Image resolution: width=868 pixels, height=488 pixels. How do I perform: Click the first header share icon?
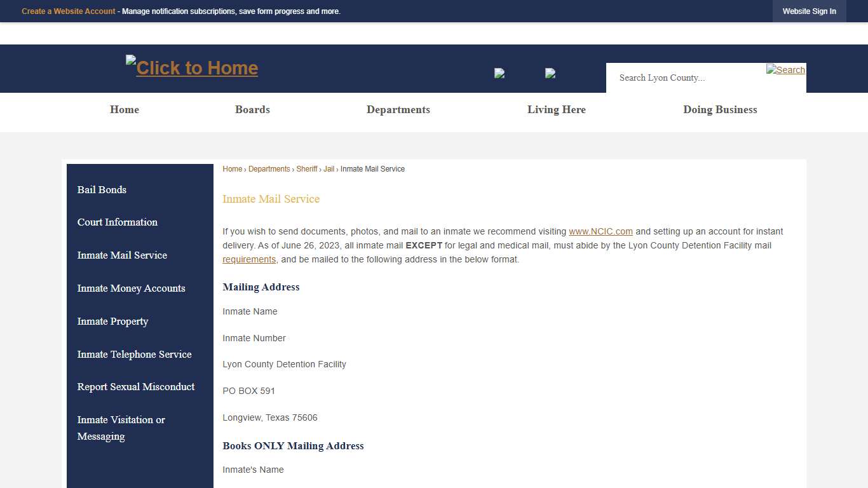tap(499, 72)
